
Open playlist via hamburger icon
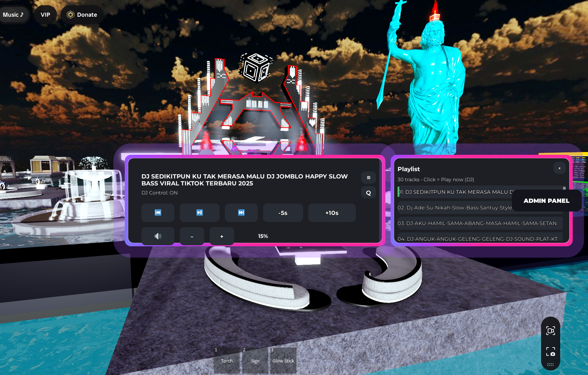pos(368,177)
